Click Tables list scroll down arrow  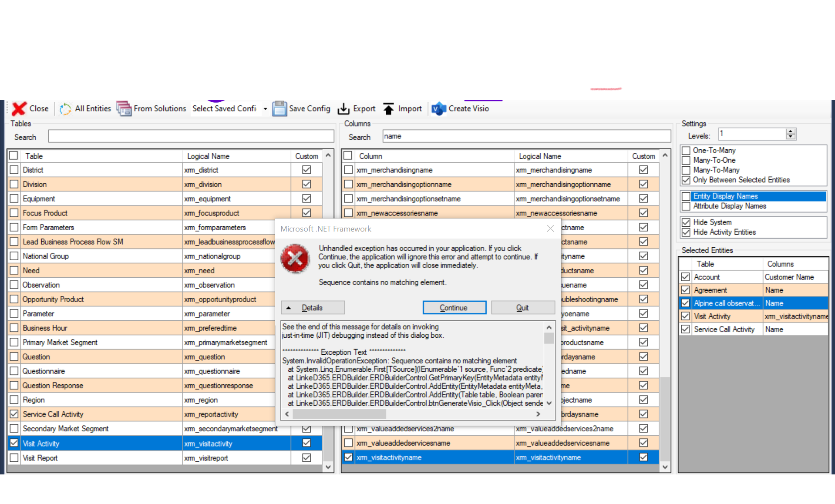click(328, 467)
